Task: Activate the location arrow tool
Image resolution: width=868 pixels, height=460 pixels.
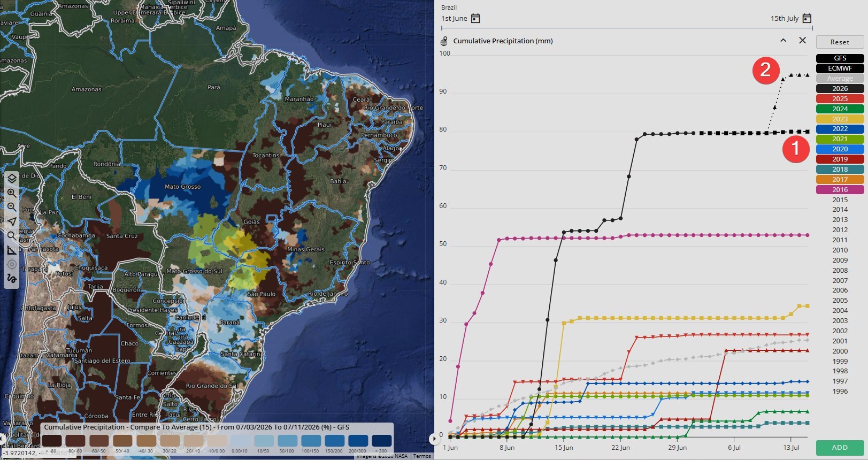Action: click(x=12, y=221)
